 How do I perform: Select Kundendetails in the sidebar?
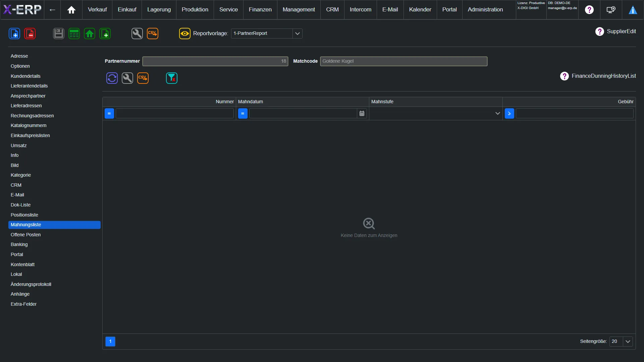(54, 76)
